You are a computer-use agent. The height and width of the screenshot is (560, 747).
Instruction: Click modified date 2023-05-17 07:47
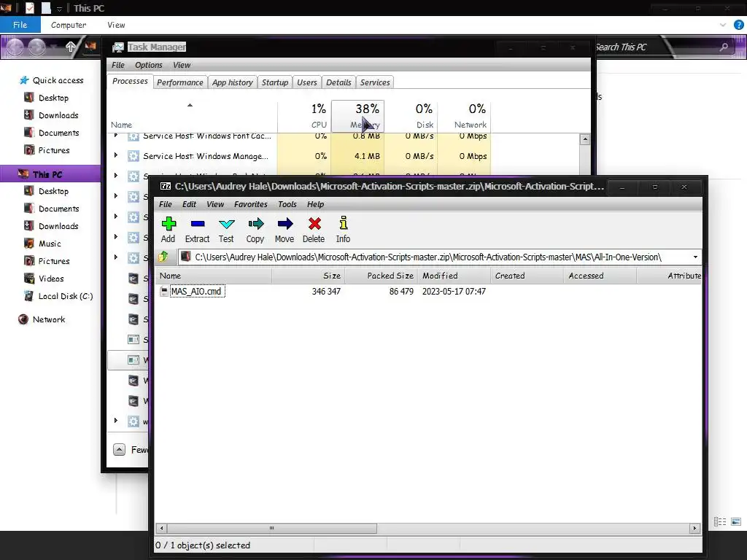[454, 292]
